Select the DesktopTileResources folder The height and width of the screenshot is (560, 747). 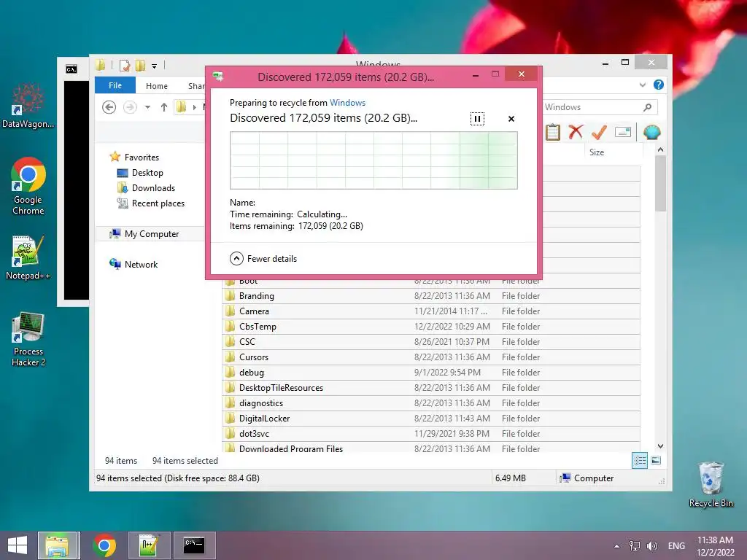[x=430, y=387]
